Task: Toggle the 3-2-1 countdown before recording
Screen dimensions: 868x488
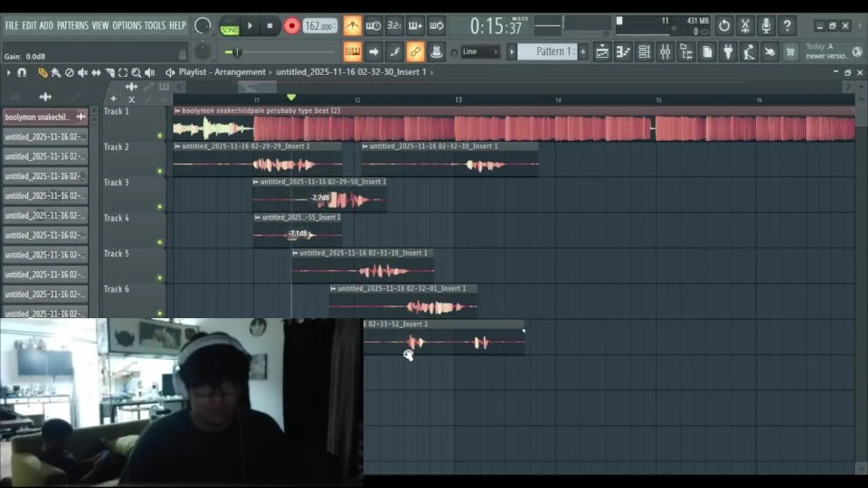Action: (x=395, y=26)
